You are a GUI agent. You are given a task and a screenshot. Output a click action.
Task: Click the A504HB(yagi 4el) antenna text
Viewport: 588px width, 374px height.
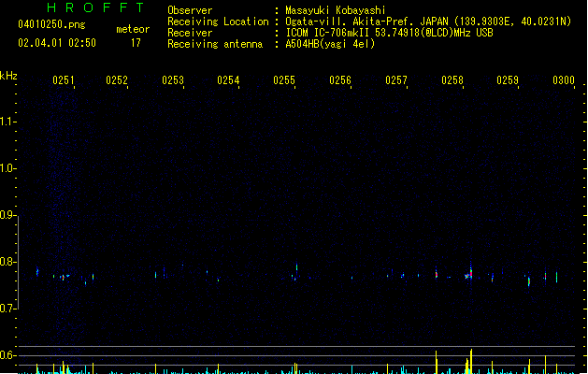point(330,44)
